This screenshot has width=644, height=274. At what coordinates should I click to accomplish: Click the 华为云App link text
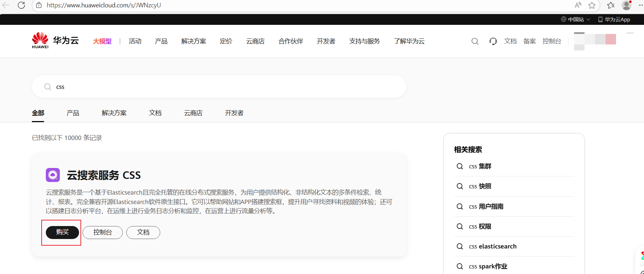[617, 19]
